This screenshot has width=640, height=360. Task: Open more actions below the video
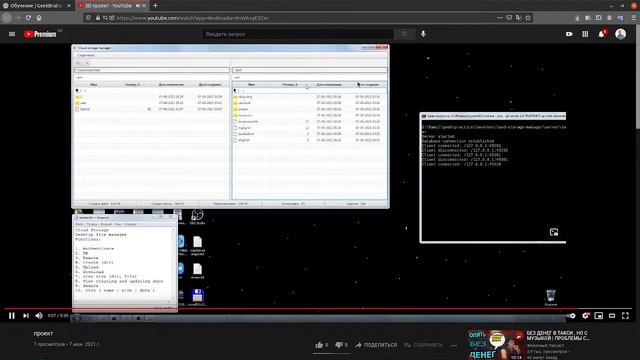click(454, 345)
